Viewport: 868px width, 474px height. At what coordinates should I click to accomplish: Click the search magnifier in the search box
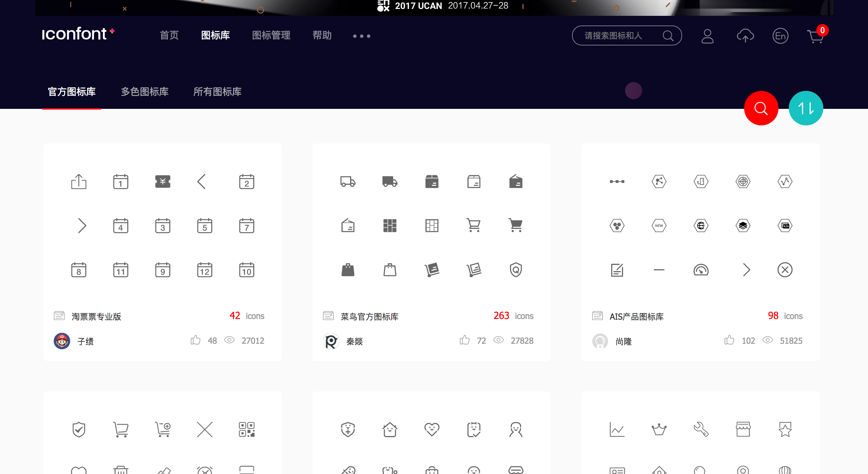[x=668, y=35]
